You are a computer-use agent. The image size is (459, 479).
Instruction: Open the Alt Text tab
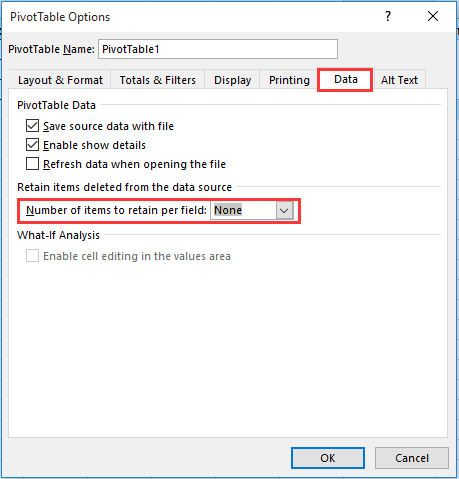point(399,80)
